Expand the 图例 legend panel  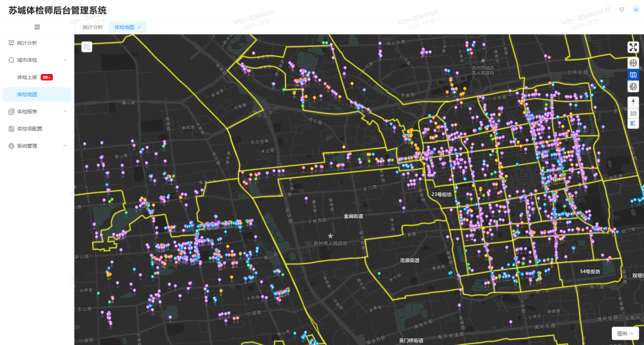click(626, 334)
